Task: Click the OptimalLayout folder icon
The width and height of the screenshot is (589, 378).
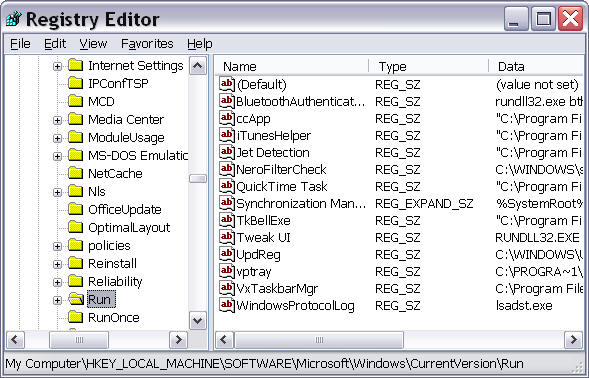Action: tap(76, 228)
